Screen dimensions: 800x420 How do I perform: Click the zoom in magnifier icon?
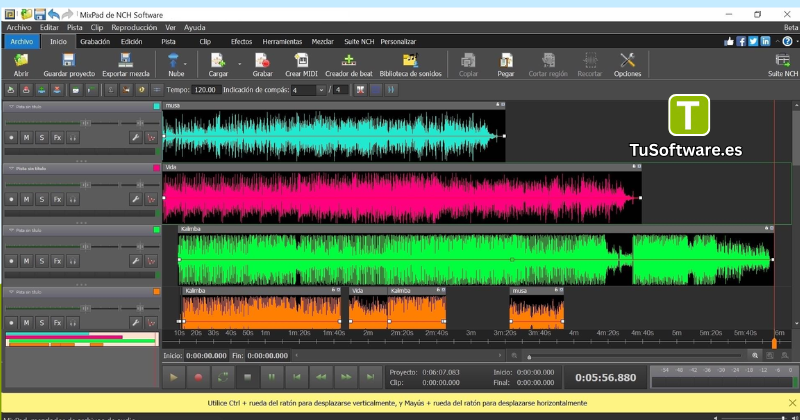tap(755, 356)
